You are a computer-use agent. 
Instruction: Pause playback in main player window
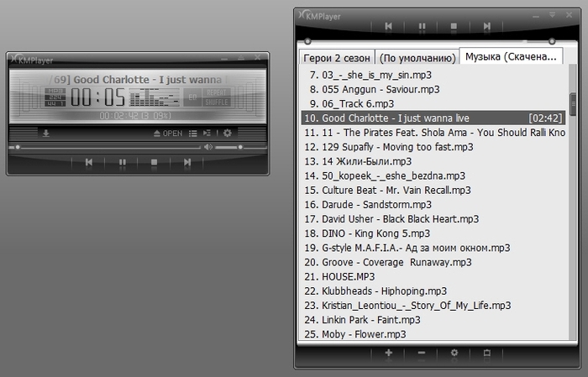tap(123, 162)
